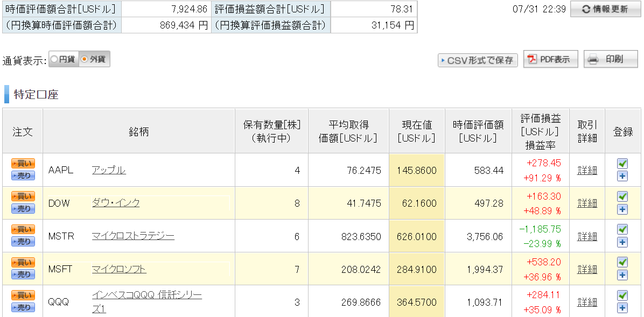Viewport: 644px width, 317px height.
Task: Click 買い buy button for MSFT
Action: 23,263
